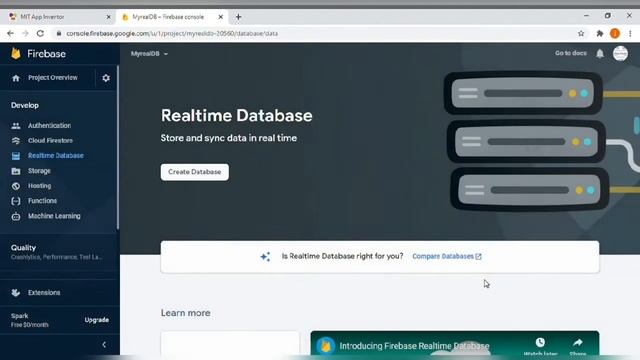
Task: Open project settings gear icon
Action: point(106,78)
